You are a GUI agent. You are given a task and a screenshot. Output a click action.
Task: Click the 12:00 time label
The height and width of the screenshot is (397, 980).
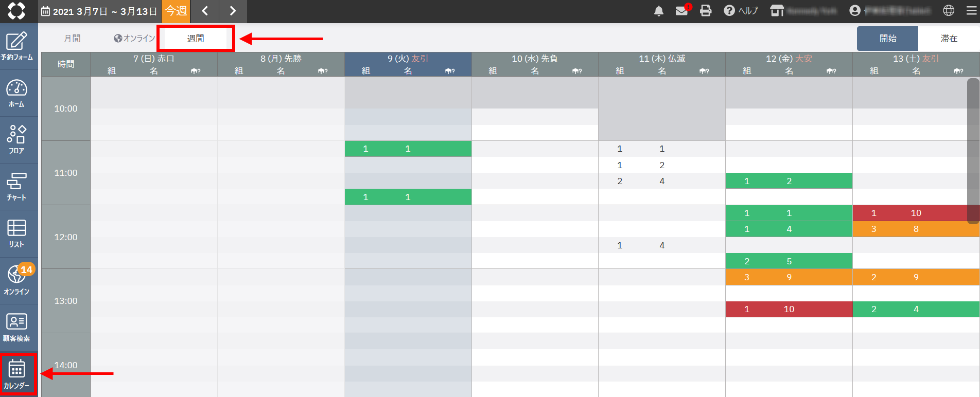[66, 237]
